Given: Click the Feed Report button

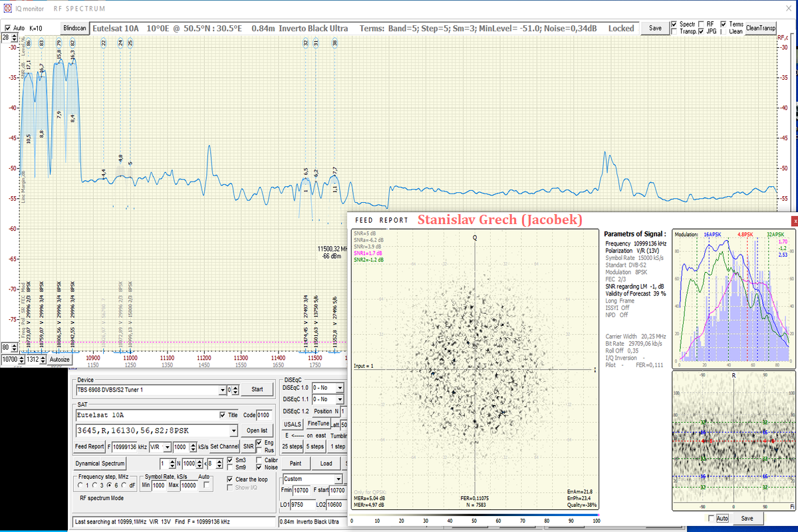Looking at the screenshot, I should pyautogui.click(x=89, y=446).
